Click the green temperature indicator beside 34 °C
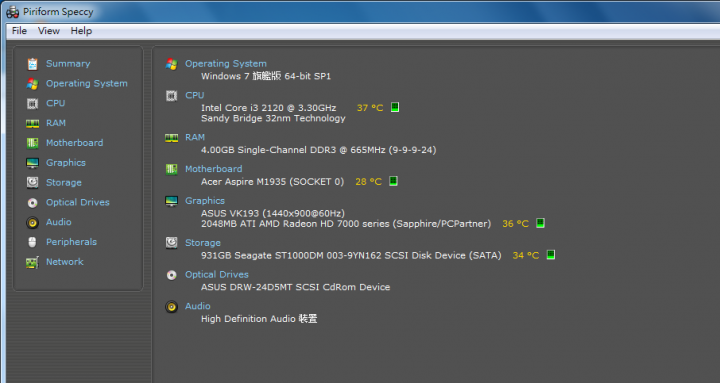720x383 pixels. point(551,254)
